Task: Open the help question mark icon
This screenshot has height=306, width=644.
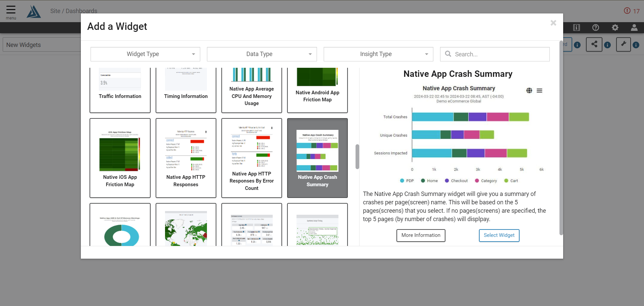Action: [x=596, y=28]
